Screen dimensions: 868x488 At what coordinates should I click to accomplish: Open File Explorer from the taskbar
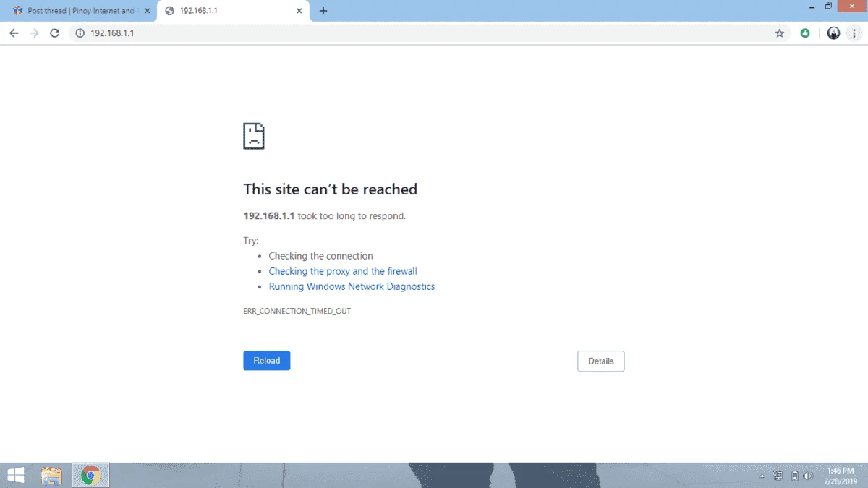tap(51, 475)
